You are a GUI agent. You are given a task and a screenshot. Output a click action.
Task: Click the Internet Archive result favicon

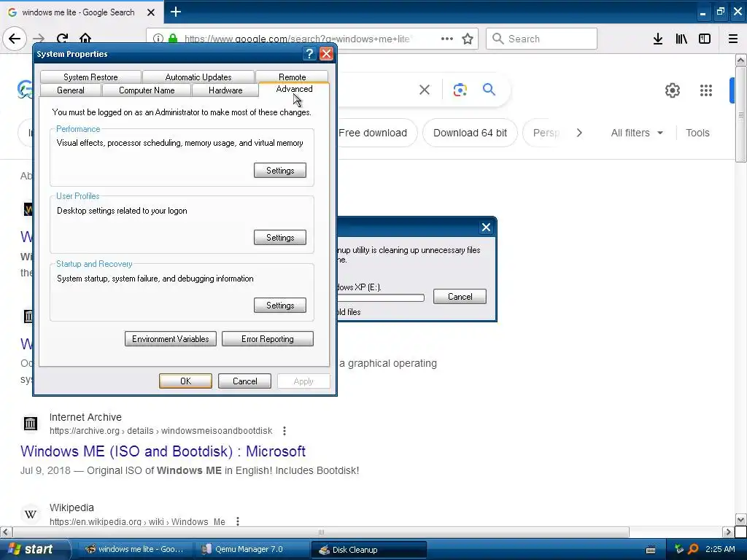tap(31, 423)
